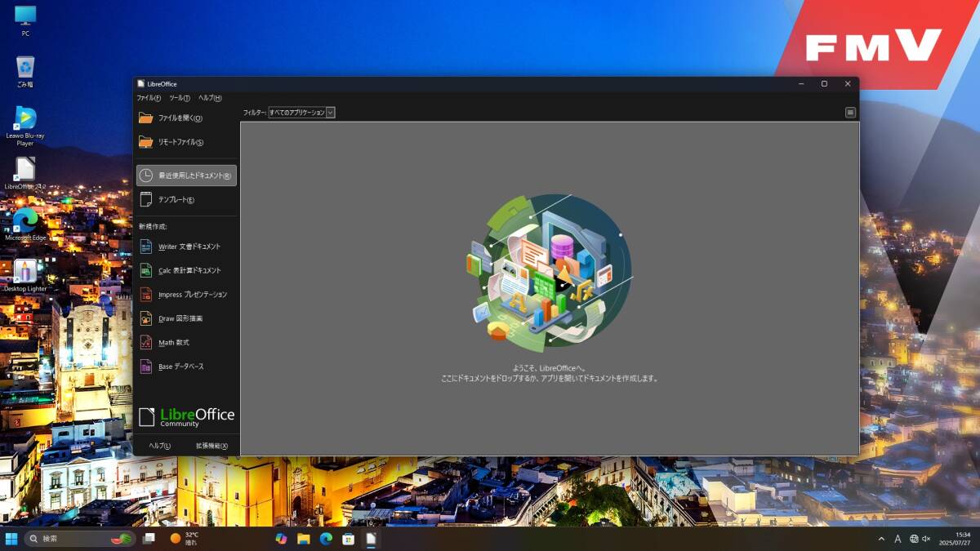Viewport: 980px width, 551px height.
Task: Click the LibreOffice title bar icon
Action: [x=141, y=83]
